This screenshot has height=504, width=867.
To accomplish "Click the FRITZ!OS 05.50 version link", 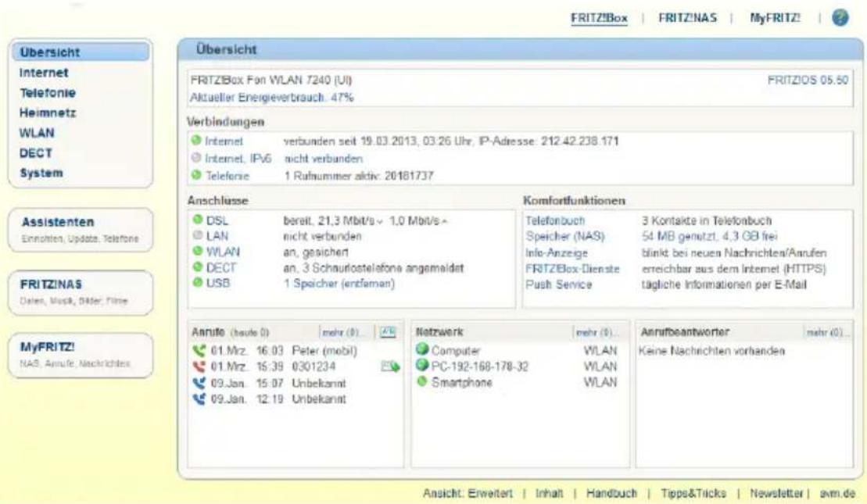I will point(808,80).
